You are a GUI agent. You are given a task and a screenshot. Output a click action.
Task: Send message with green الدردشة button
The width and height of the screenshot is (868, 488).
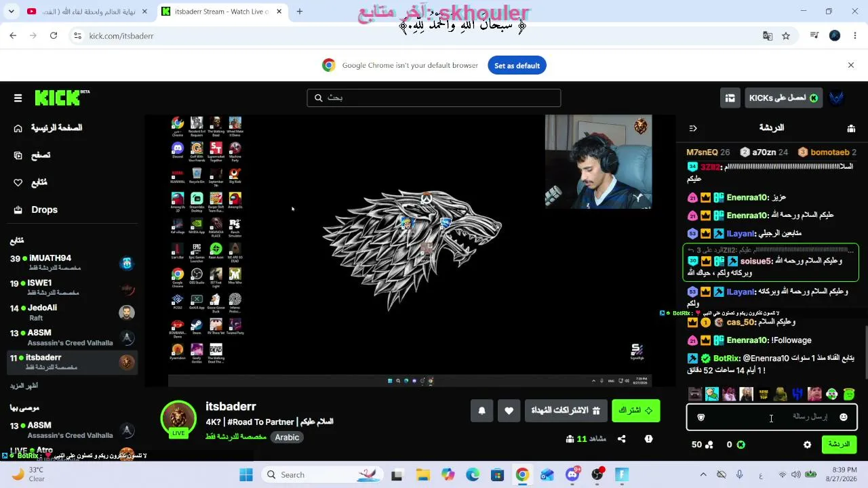tap(840, 445)
